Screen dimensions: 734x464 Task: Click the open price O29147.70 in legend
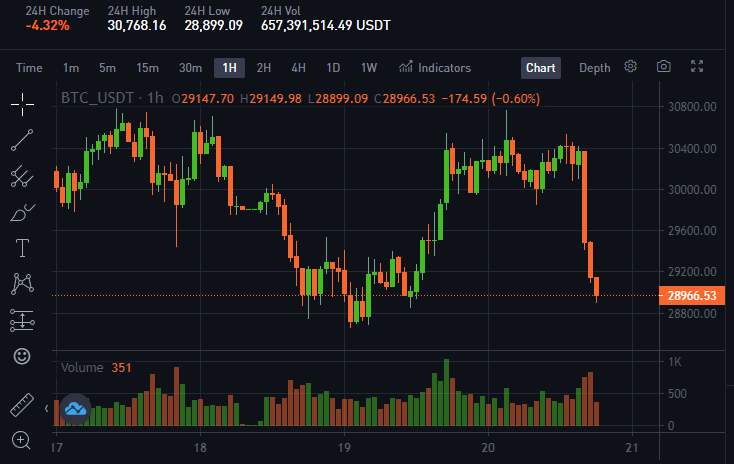pos(203,99)
